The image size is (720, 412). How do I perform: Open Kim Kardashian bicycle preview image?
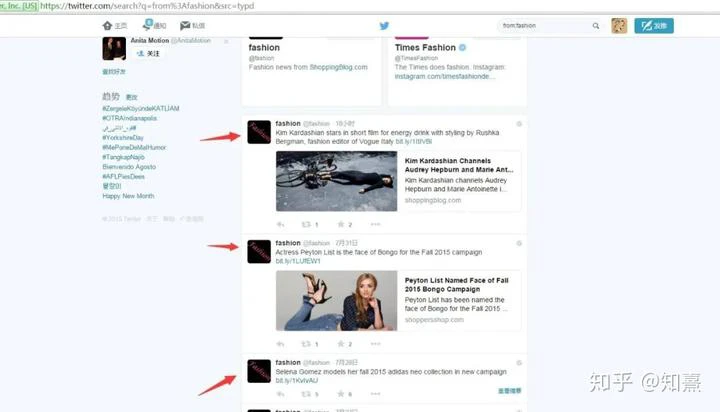point(337,181)
